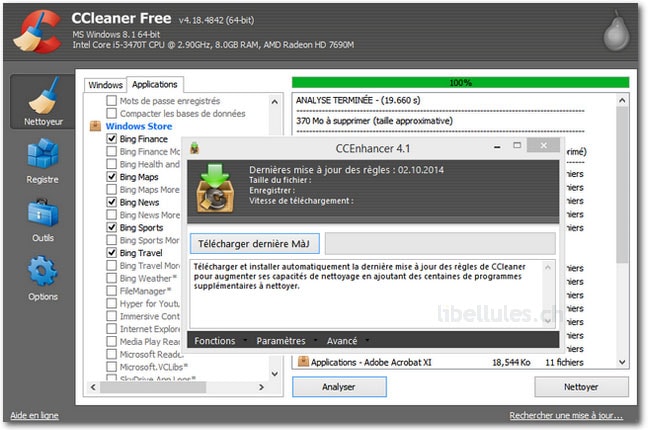Viewport: 648px width, 430px height.
Task: Open the Fonctions dropdown menu
Action: coord(221,341)
